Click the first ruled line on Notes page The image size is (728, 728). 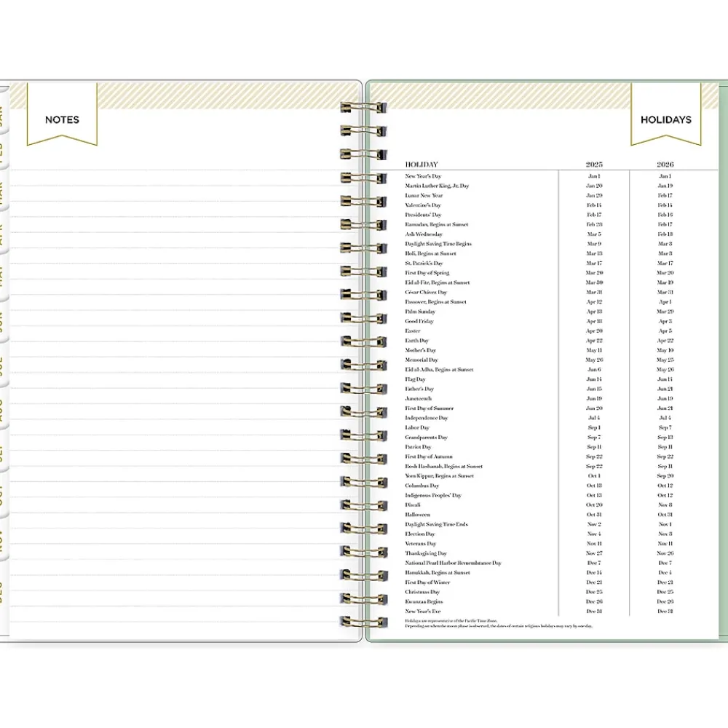point(175,170)
